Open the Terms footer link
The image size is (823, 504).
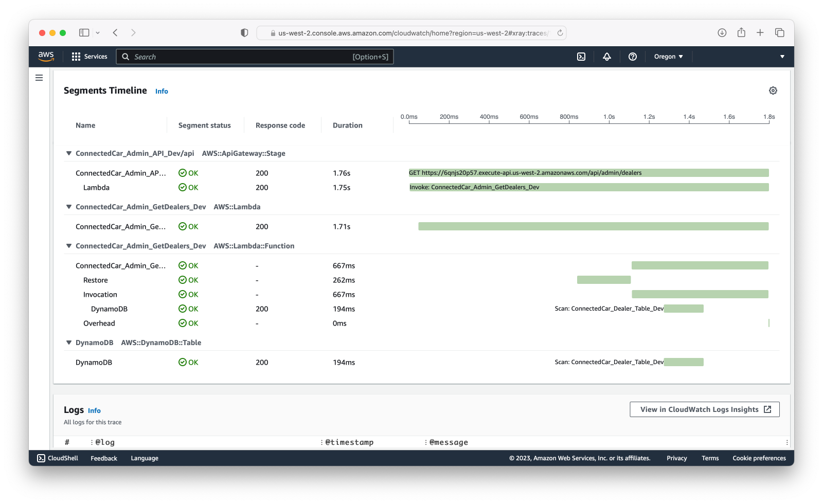pyautogui.click(x=710, y=458)
